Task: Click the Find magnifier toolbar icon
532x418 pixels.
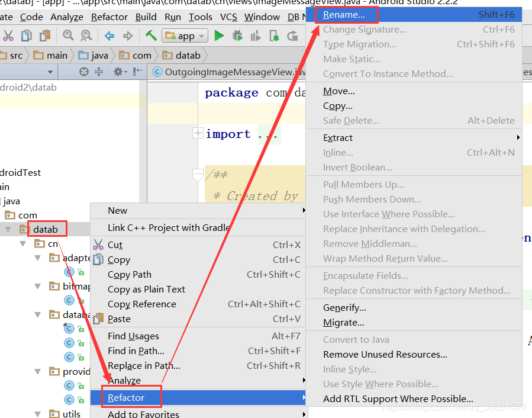Action: pos(68,36)
